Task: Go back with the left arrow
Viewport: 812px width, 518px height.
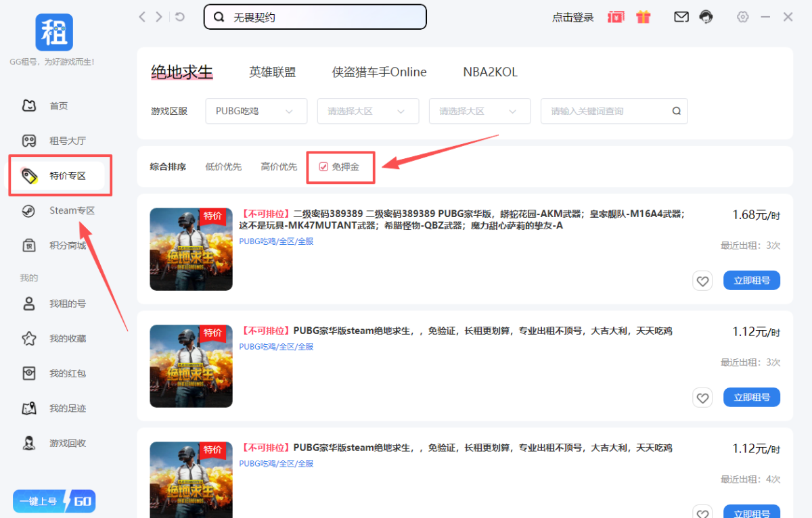Action: pos(142,17)
